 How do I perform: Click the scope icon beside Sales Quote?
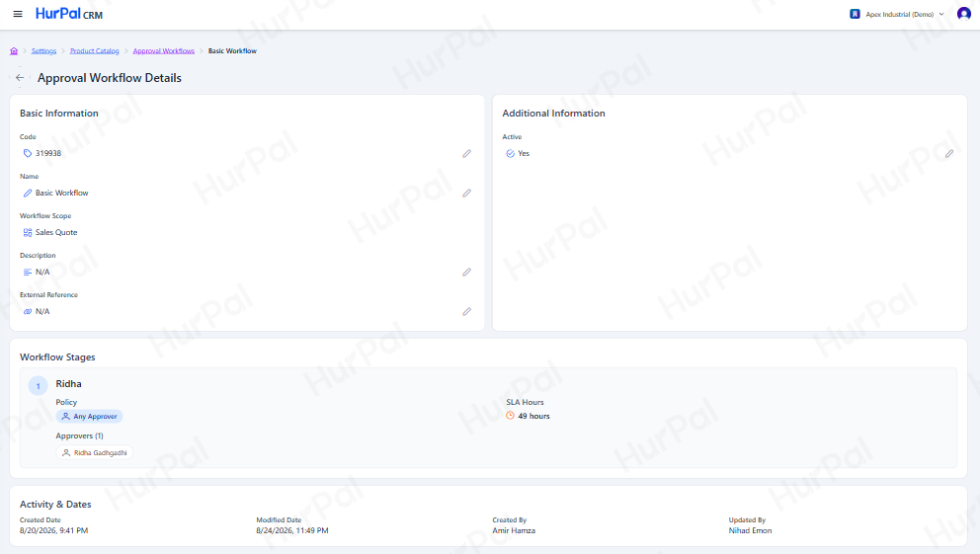click(x=28, y=232)
